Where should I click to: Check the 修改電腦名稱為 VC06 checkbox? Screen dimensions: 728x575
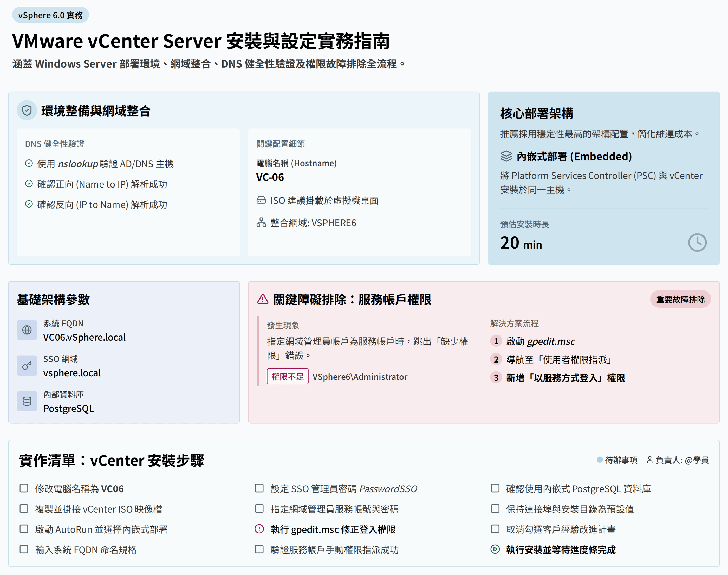coord(24,488)
